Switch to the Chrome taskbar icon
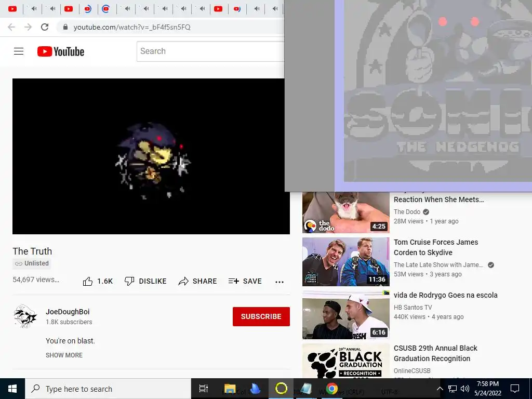Screen dimensions: 532x399 click(332, 389)
